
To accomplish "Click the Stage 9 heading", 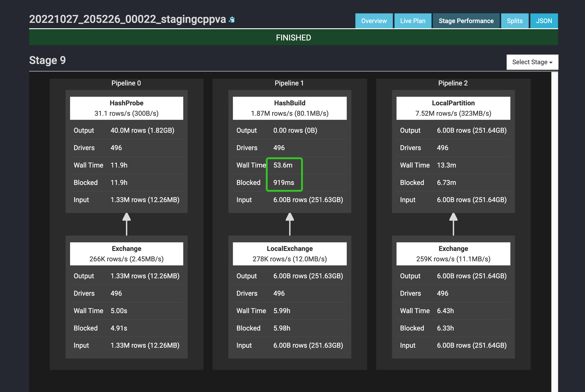I will (x=47, y=60).
